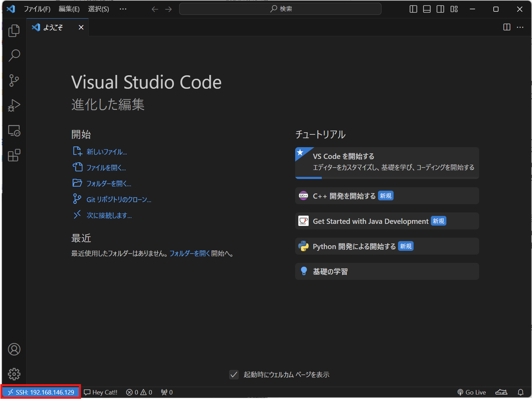Screen dimensions: 532x399
Task: Click Hey Cat!! status bar item
Action: 101,392
